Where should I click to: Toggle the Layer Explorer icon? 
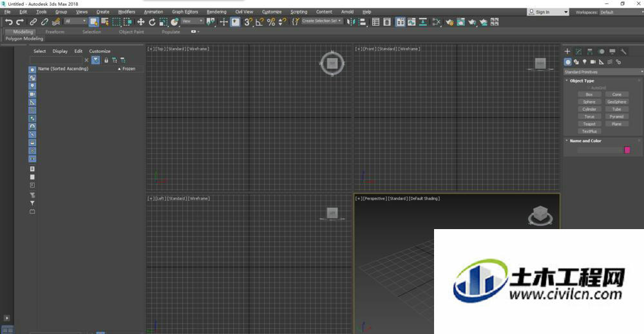(x=387, y=22)
